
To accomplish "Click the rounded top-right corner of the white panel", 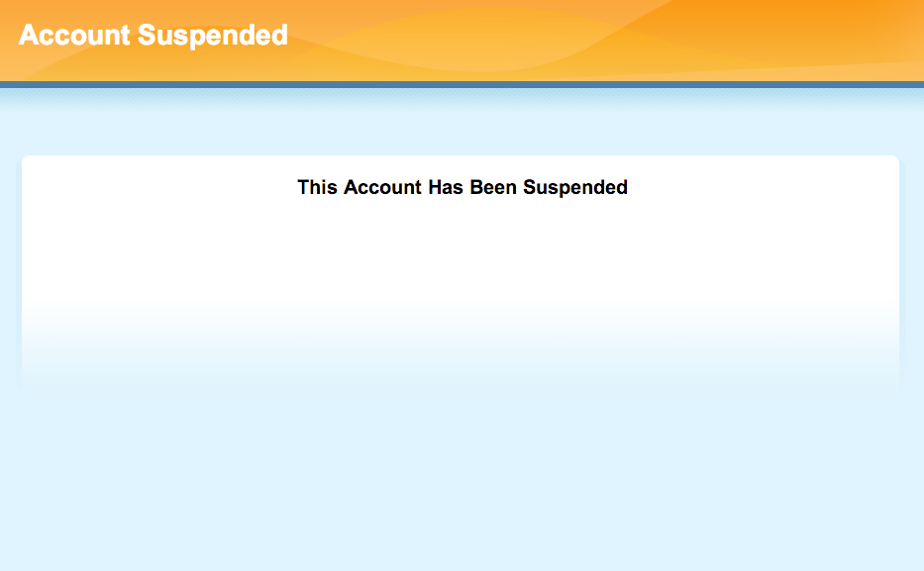I will [x=895, y=159].
